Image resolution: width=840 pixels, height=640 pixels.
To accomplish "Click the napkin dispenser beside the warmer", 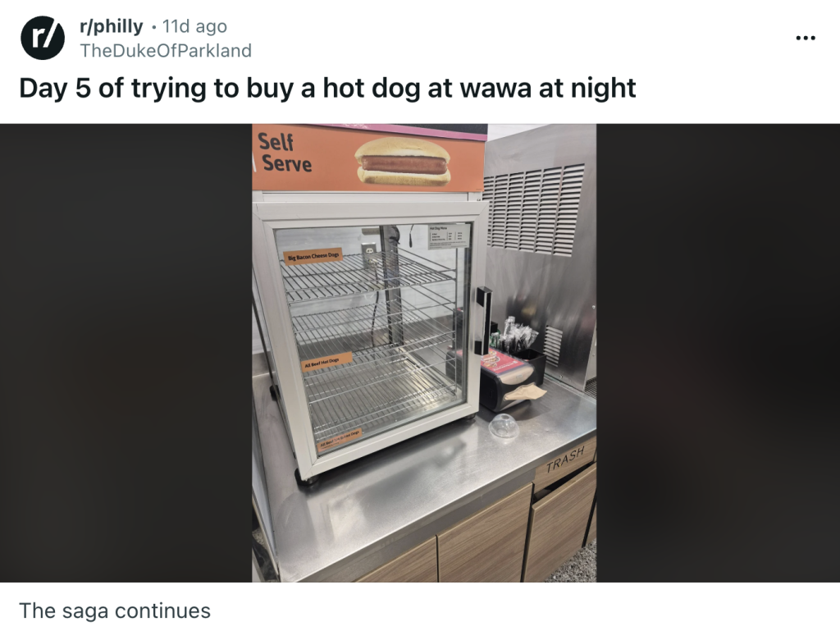I will click(x=510, y=378).
